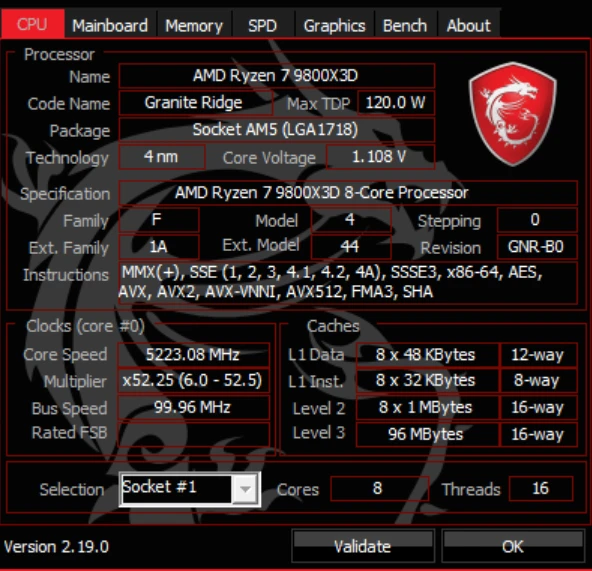Click the 99.96 MHz bus speed value

click(x=194, y=407)
